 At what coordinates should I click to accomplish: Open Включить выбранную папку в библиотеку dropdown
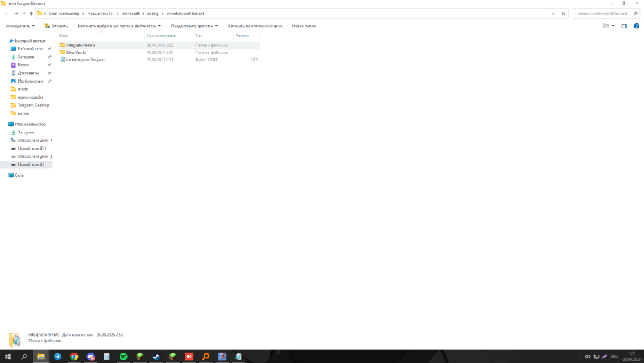coord(119,26)
